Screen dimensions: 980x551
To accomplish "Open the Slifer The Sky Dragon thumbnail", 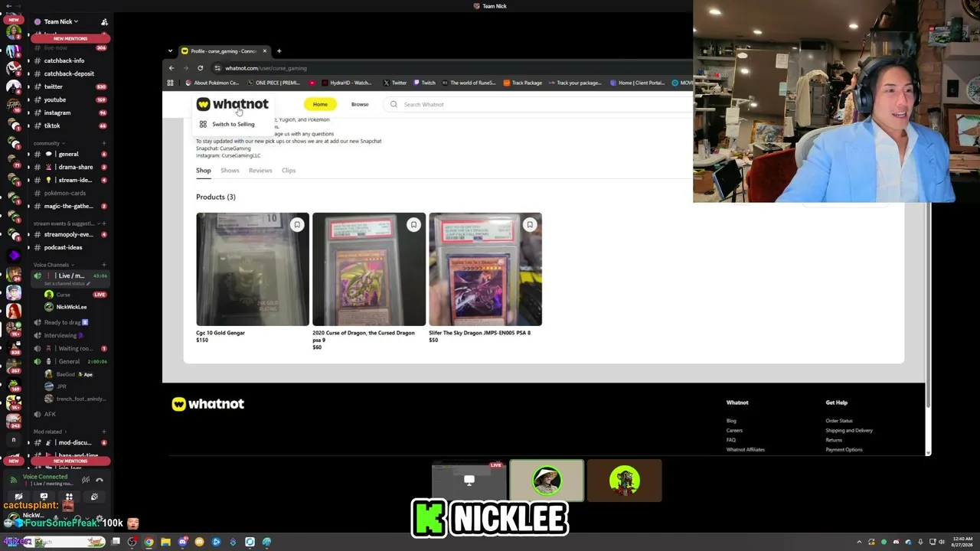I will click(485, 269).
